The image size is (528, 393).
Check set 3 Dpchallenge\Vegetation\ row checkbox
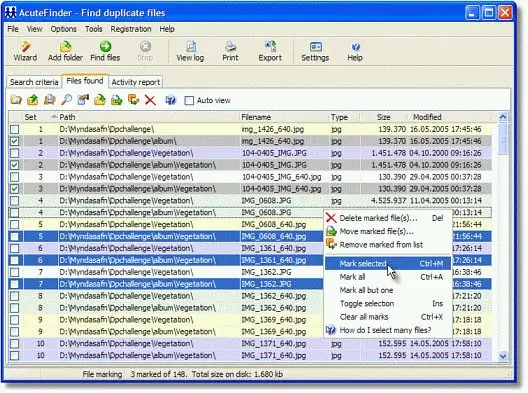pos(14,177)
